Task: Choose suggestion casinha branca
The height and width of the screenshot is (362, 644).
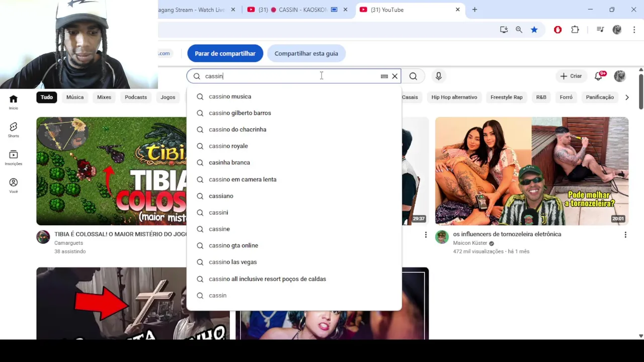Action: 294,163
